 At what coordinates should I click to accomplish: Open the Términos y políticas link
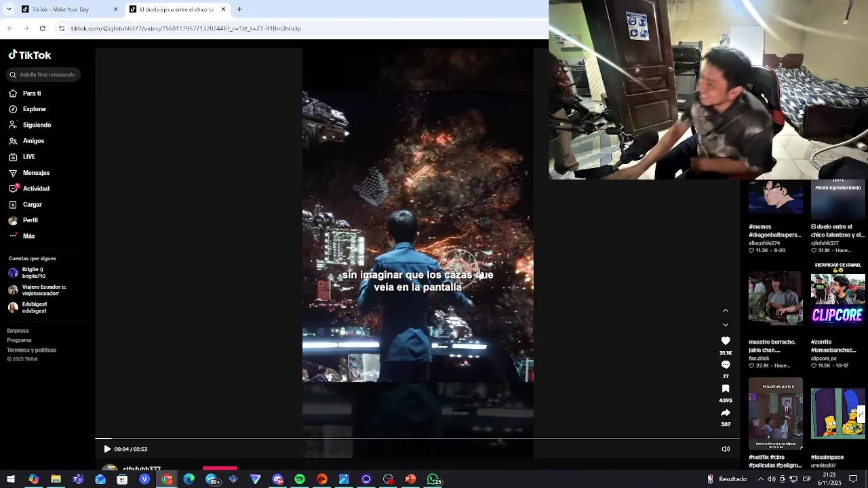point(31,350)
